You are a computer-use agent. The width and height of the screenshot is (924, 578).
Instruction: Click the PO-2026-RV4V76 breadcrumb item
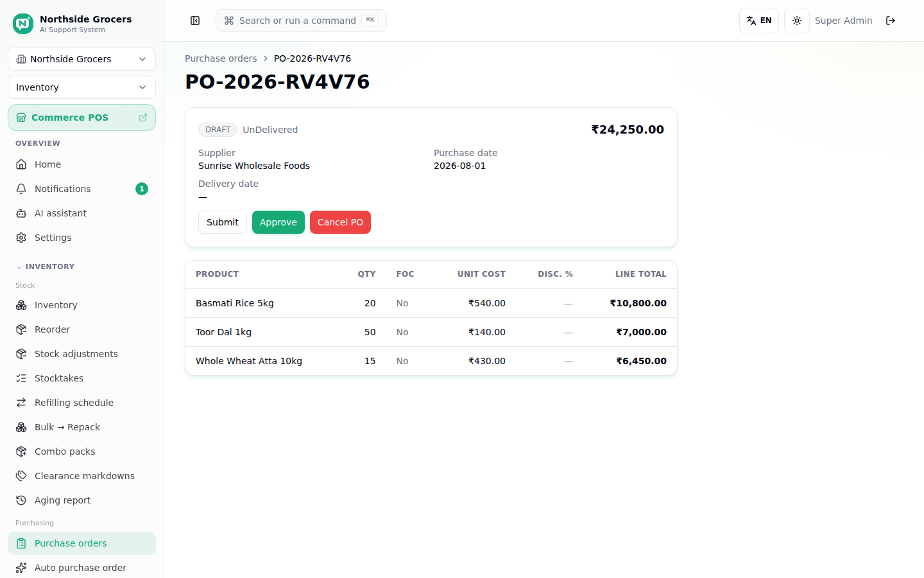tap(312, 58)
